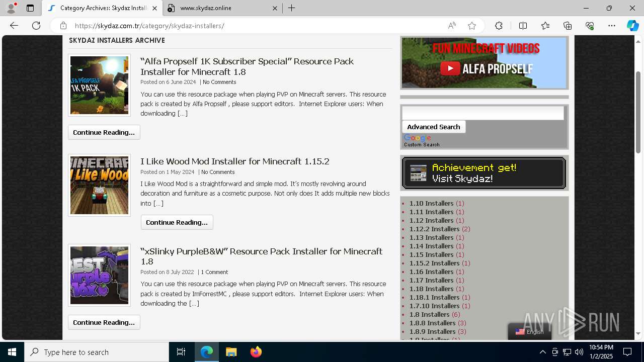The image size is (644, 362).
Task: Open the 1 Comment link on xSlinky post
Action: click(x=214, y=272)
